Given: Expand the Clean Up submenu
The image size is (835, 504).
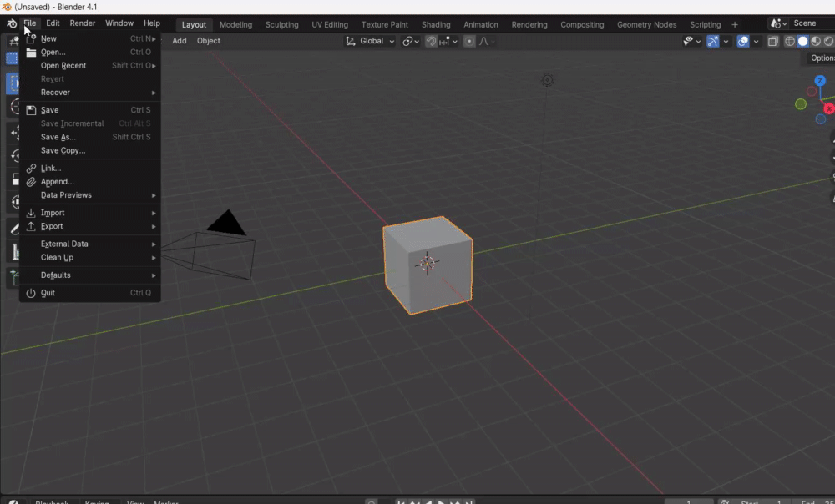Looking at the screenshot, I should pos(89,258).
